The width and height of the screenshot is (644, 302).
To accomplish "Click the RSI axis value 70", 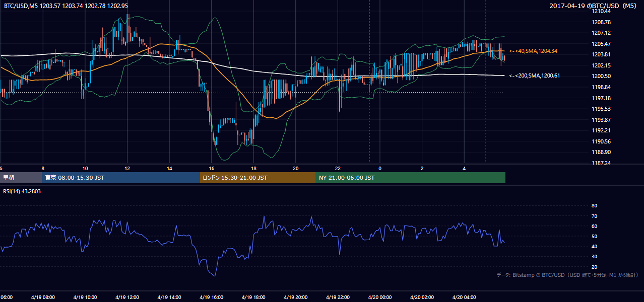I will 594,216.
